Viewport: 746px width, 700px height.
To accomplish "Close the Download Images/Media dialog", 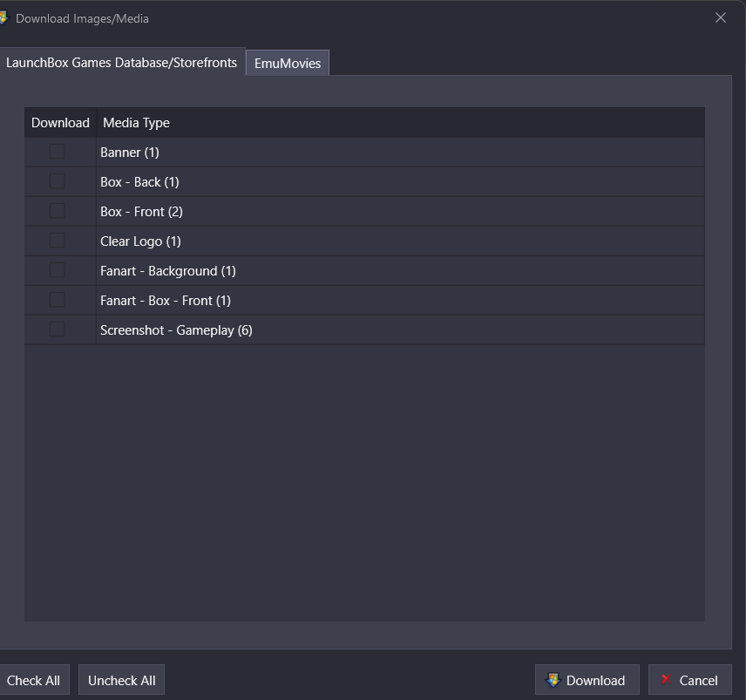I will (721, 18).
